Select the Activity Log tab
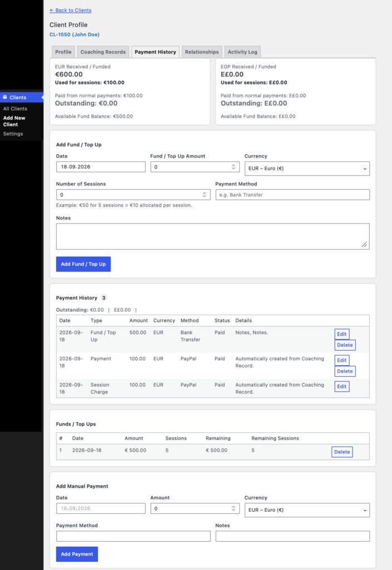Viewport: 392px width, 570px height. (x=242, y=52)
